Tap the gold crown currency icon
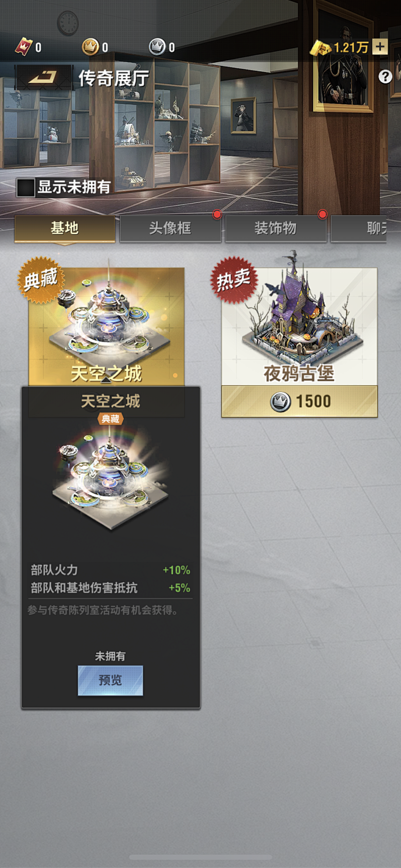 [x=90, y=47]
